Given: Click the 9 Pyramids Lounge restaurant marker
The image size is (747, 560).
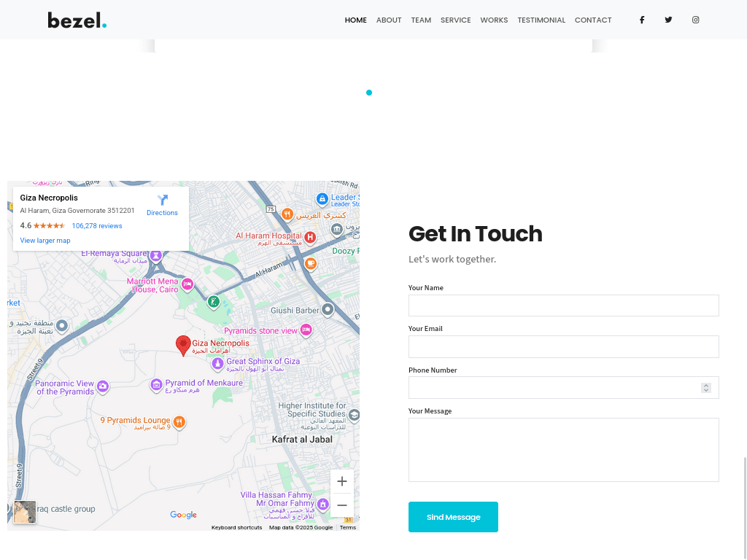Looking at the screenshot, I should (x=179, y=422).
